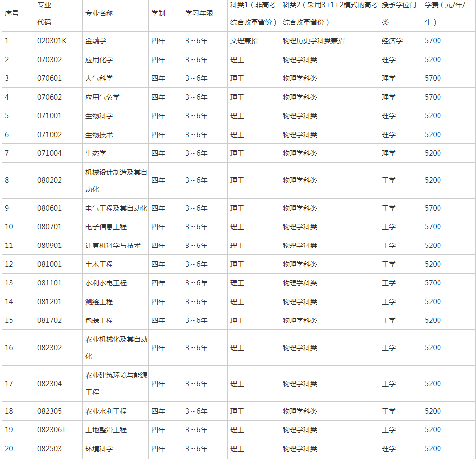Select the 生物科学 major name

99,116
